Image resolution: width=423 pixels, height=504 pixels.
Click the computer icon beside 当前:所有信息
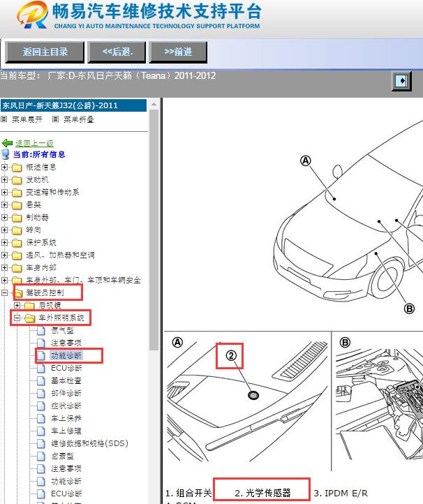point(6,154)
